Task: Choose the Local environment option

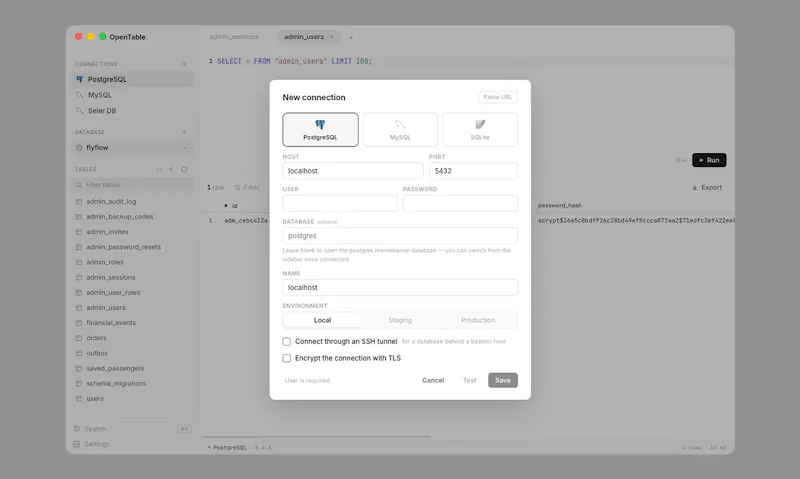Action: click(x=322, y=320)
